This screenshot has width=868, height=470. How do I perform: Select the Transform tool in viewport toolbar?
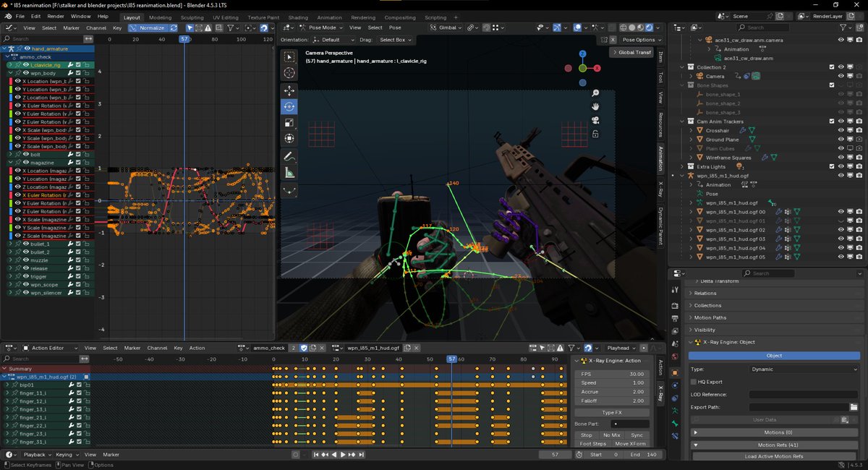(289, 138)
